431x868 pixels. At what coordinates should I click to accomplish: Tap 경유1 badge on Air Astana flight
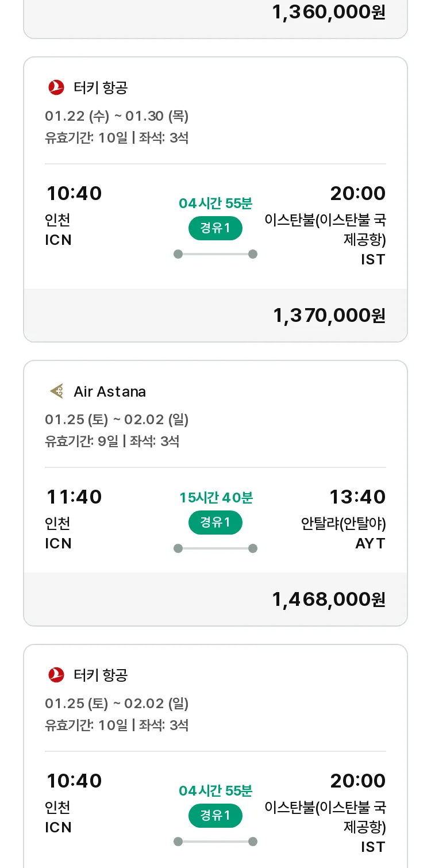215,523
